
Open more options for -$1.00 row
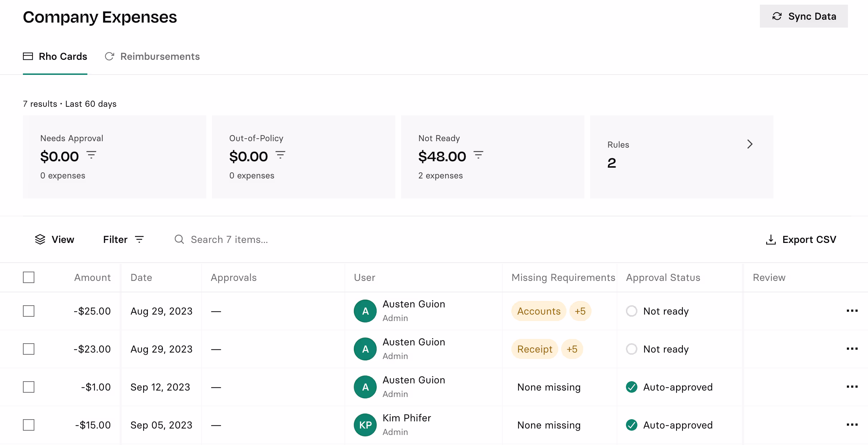pyautogui.click(x=852, y=387)
